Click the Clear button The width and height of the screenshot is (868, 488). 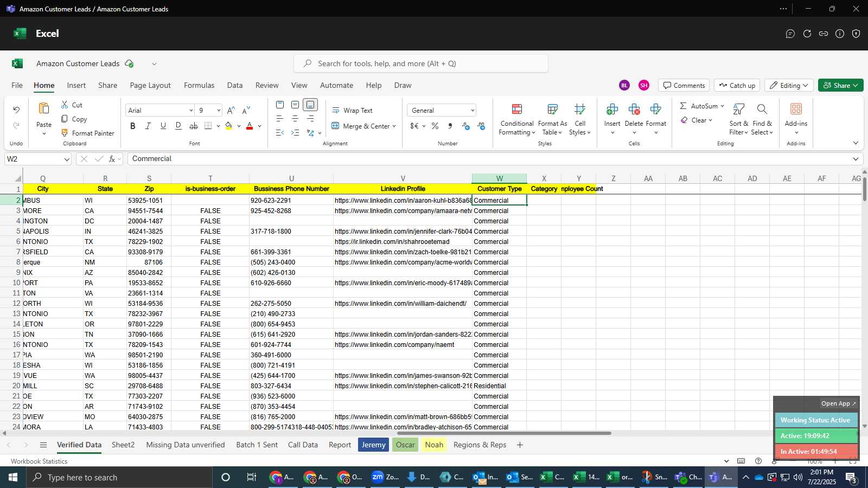pyautogui.click(x=696, y=120)
